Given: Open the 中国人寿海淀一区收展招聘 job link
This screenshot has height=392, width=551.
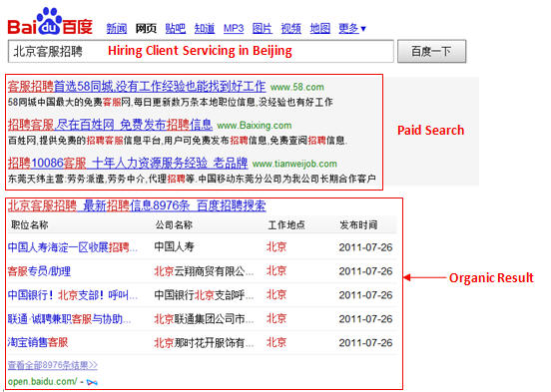Looking at the screenshot, I should pos(73,247).
